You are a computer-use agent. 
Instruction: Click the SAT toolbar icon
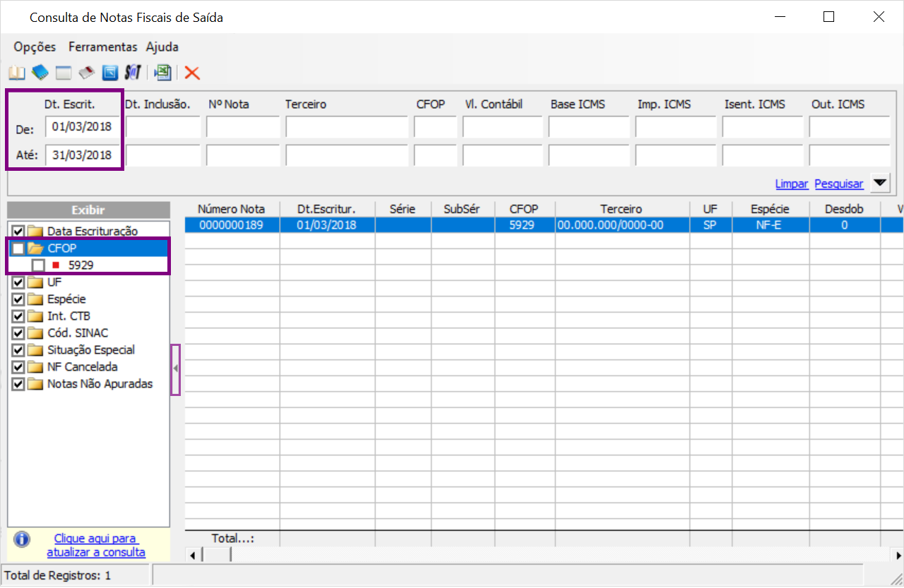(x=133, y=73)
